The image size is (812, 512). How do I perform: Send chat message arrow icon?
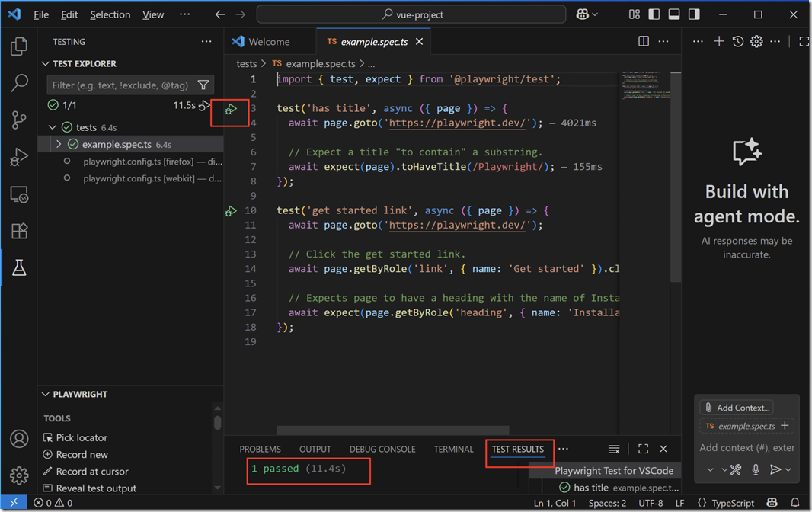pos(775,469)
